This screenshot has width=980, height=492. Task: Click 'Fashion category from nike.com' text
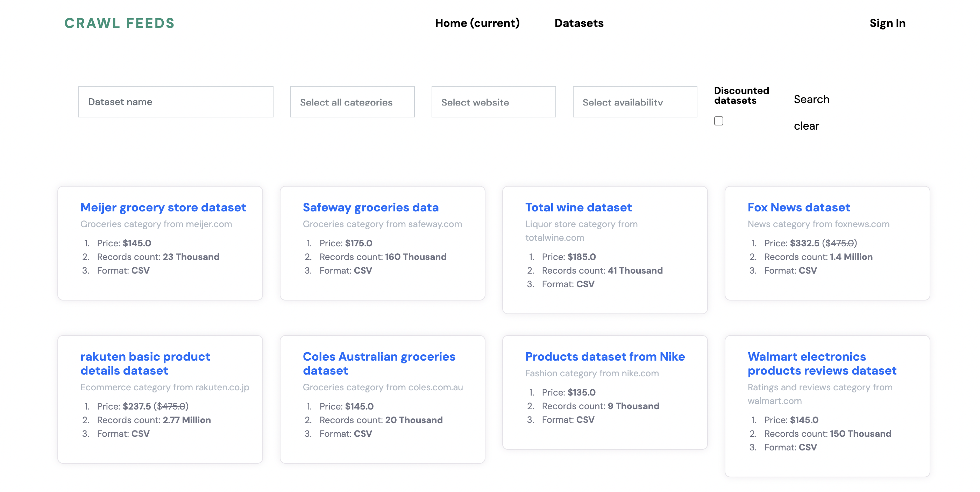pos(592,374)
